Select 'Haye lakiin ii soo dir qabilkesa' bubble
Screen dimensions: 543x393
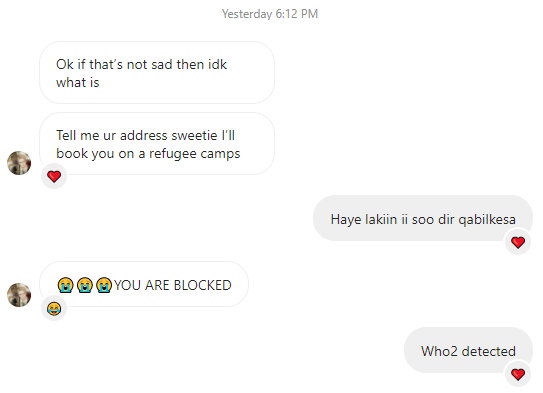(423, 218)
